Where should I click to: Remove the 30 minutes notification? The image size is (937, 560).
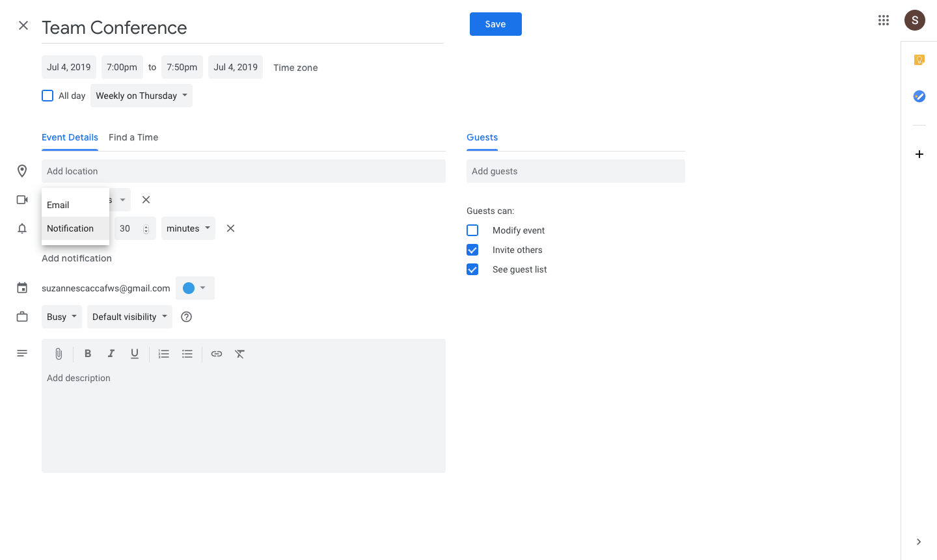pyautogui.click(x=230, y=228)
